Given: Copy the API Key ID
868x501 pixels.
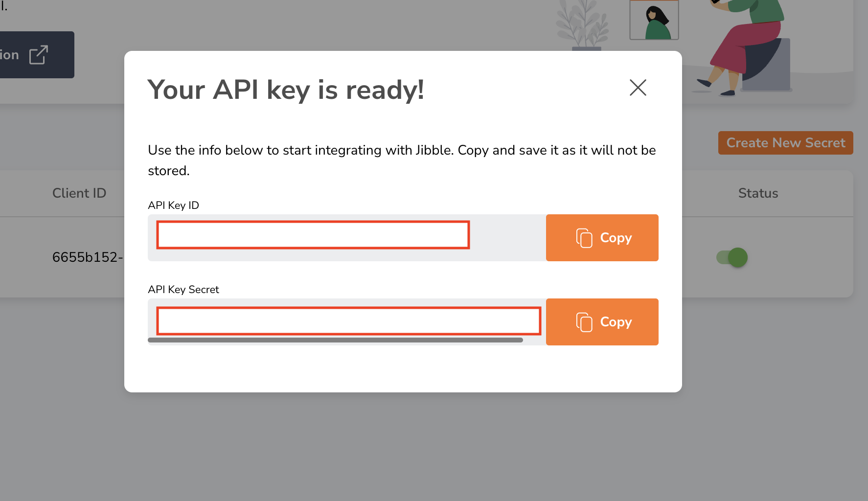Looking at the screenshot, I should click(602, 238).
